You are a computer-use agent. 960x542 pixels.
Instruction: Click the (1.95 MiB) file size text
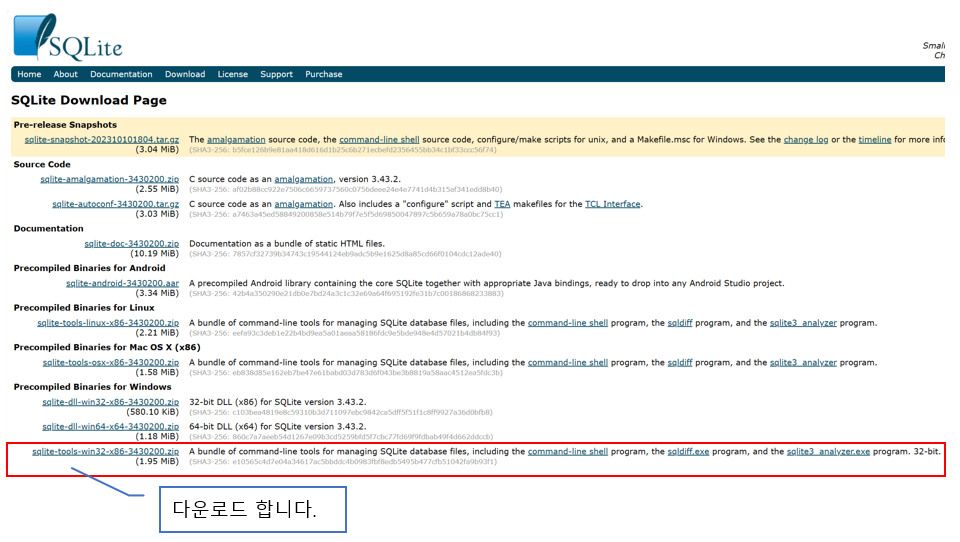(x=157, y=462)
